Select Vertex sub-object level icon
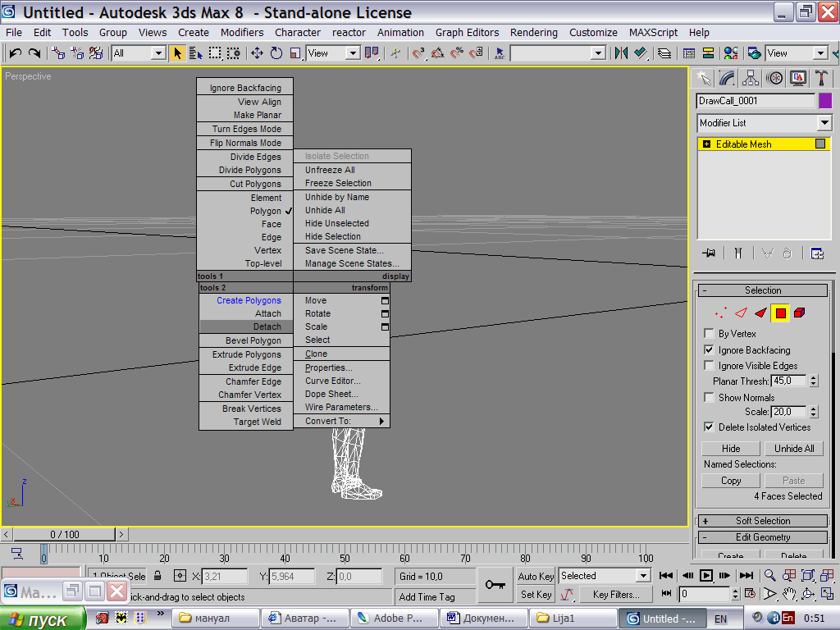840x630 pixels. [721, 313]
